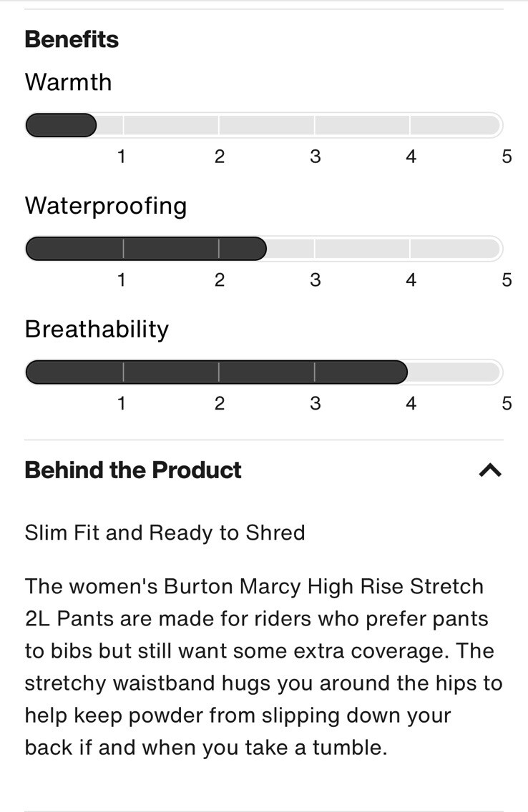The width and height of the screenshot is (528, 812).
Task: Click the Warmth label
Action: (x=68, y=82)
